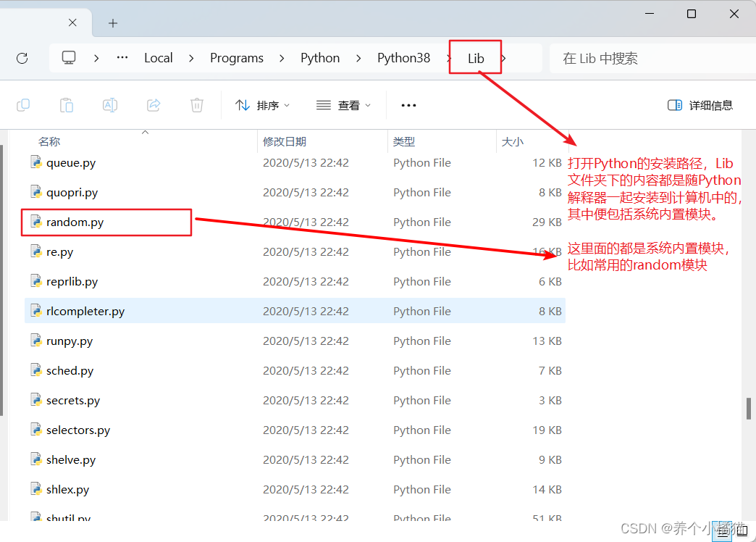Select the rlcompleter.py file icon
756x542 pixels.
36,311
